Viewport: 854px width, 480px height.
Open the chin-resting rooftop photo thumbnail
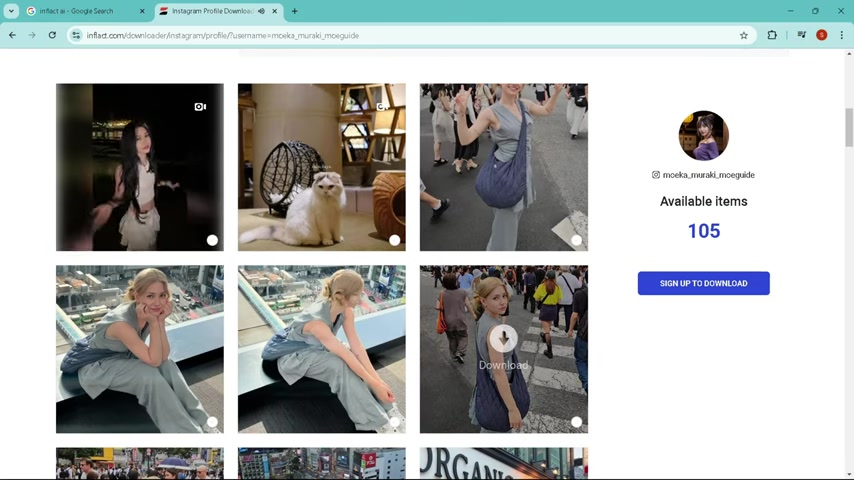[x=139, y=349]
